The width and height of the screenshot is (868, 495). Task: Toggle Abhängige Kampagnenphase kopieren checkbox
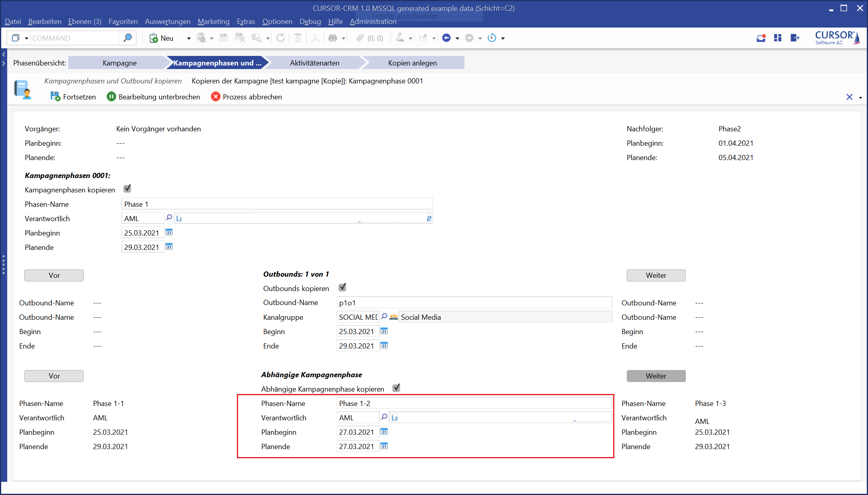pos(396,388)
